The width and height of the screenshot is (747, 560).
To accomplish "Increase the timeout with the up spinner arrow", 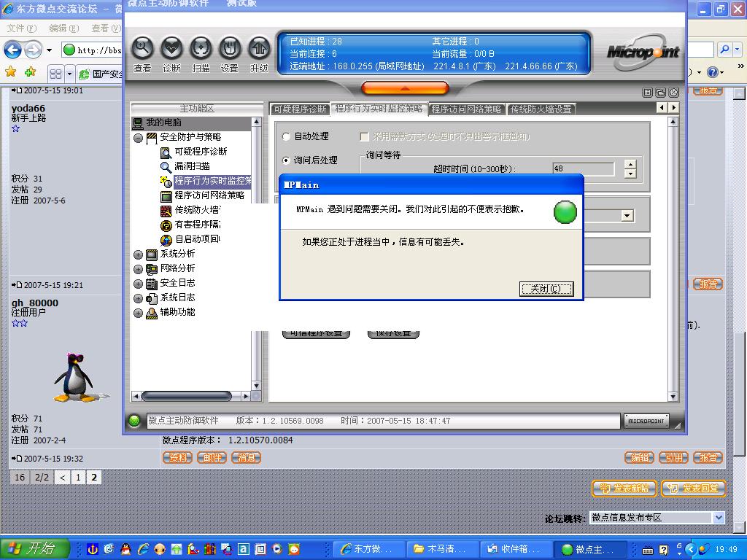I will [630, 165].
